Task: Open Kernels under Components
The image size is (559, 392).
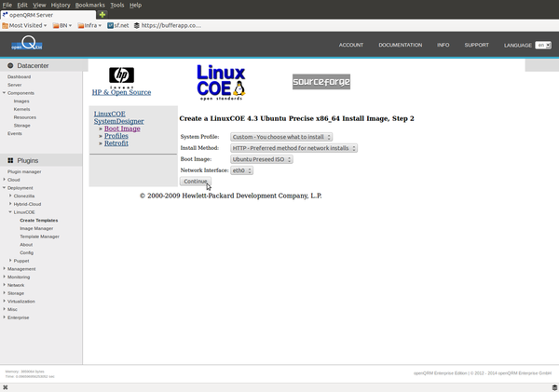Action: click(x=21, y=109)
